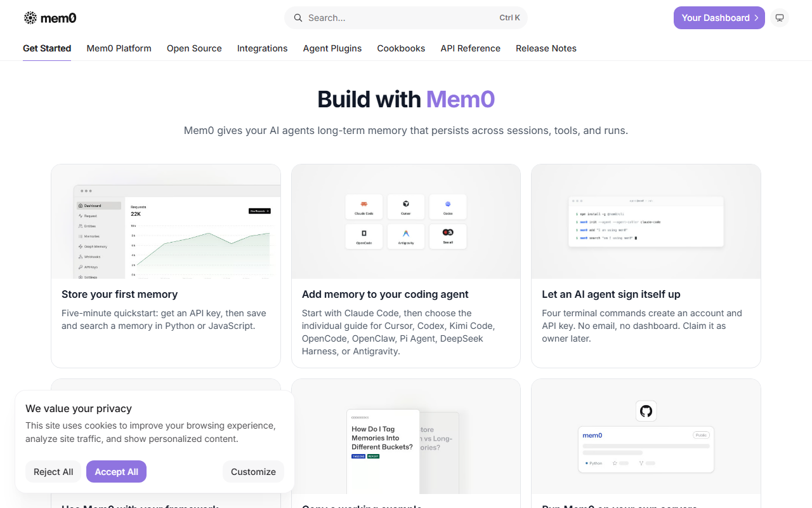Accept All cookies
The height and width of the screenshot is (508, 812).
(117, 472)
